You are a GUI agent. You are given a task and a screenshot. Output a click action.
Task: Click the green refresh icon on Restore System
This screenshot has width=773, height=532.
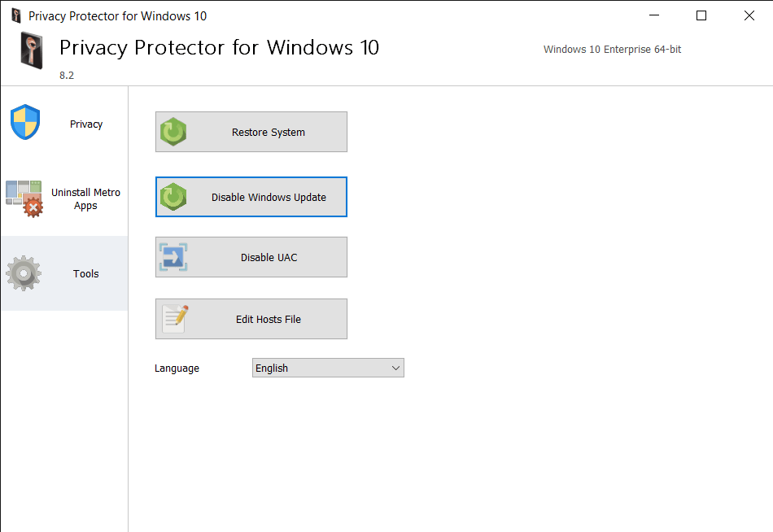[173, 132]
